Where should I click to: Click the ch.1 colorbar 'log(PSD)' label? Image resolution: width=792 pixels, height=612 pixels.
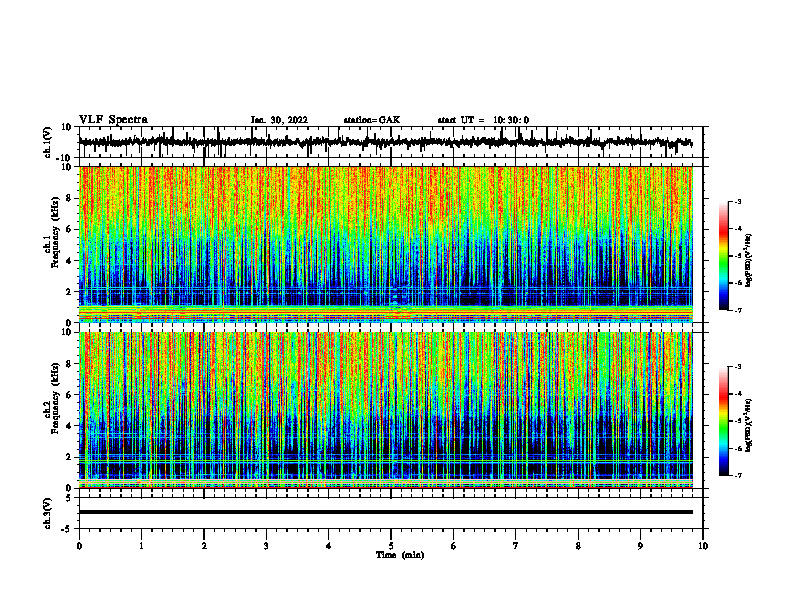click(x=748, y=261)
